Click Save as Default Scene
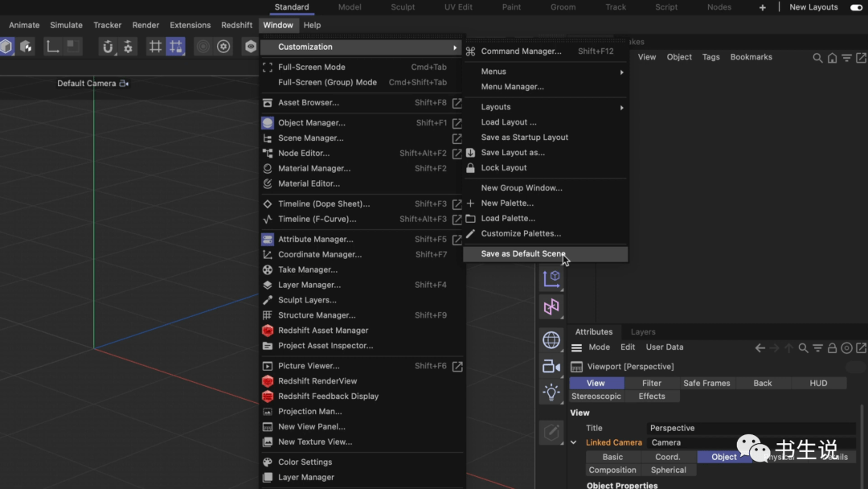The image size is (868, 489). [522, 253]
